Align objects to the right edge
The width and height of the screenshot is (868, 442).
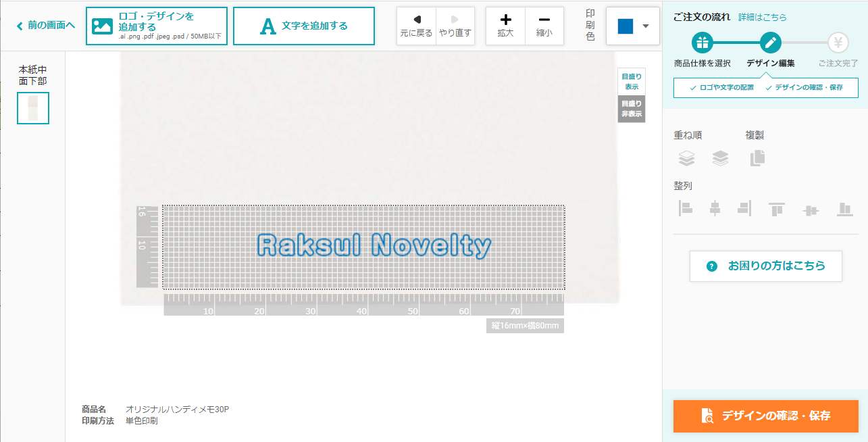point(744,209)
